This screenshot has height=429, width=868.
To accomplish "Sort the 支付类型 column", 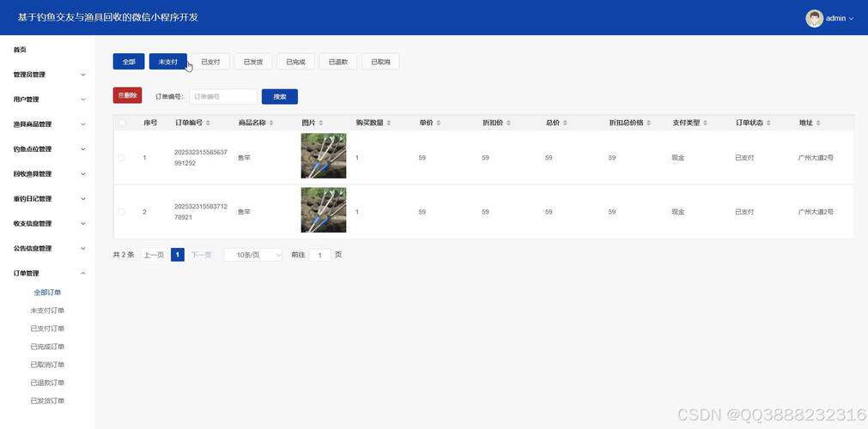I will click(705, 123).
